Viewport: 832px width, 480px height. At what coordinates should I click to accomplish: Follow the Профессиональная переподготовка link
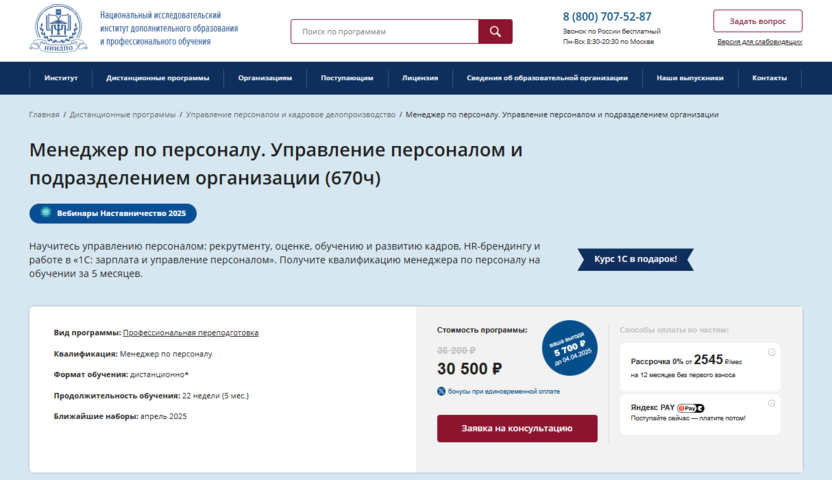(190, 332)
